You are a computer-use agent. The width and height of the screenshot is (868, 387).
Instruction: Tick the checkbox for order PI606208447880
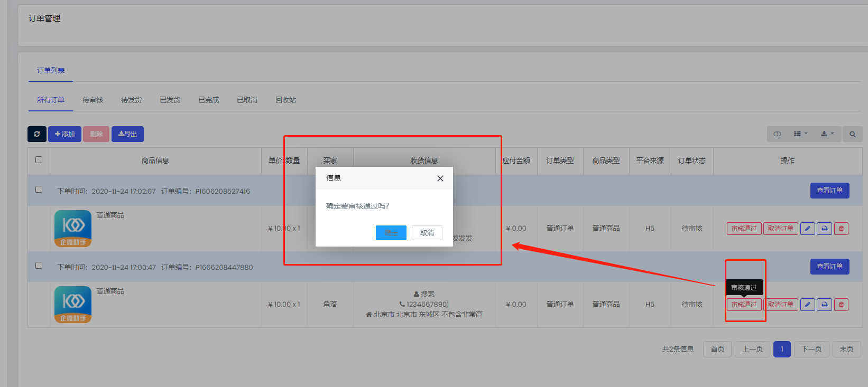click(39, 265)
